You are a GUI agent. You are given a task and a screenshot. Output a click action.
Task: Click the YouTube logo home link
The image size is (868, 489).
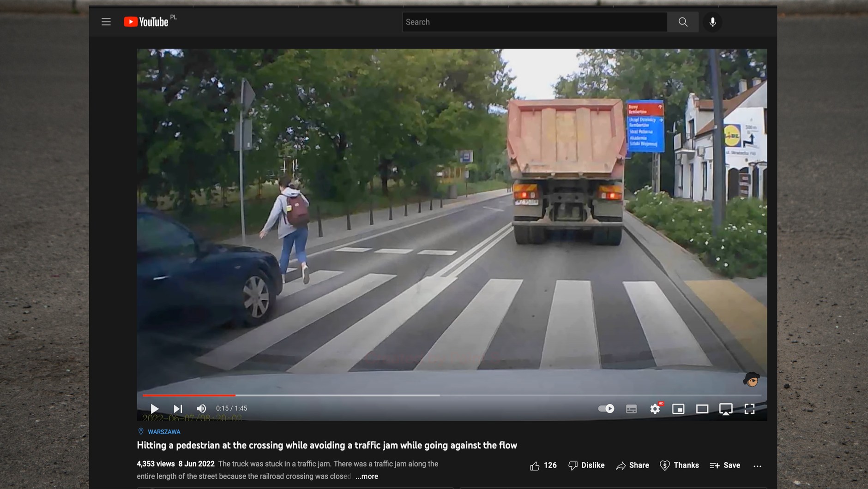(146, 22)
